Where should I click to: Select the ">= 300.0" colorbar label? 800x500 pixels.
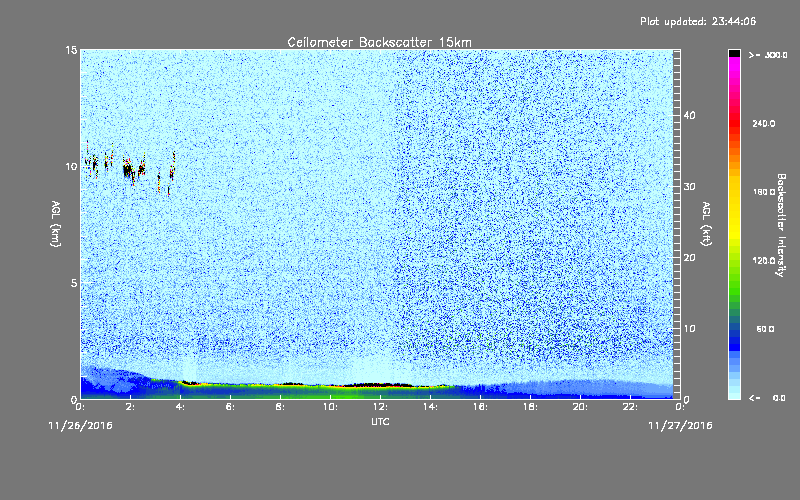(768, 55)
